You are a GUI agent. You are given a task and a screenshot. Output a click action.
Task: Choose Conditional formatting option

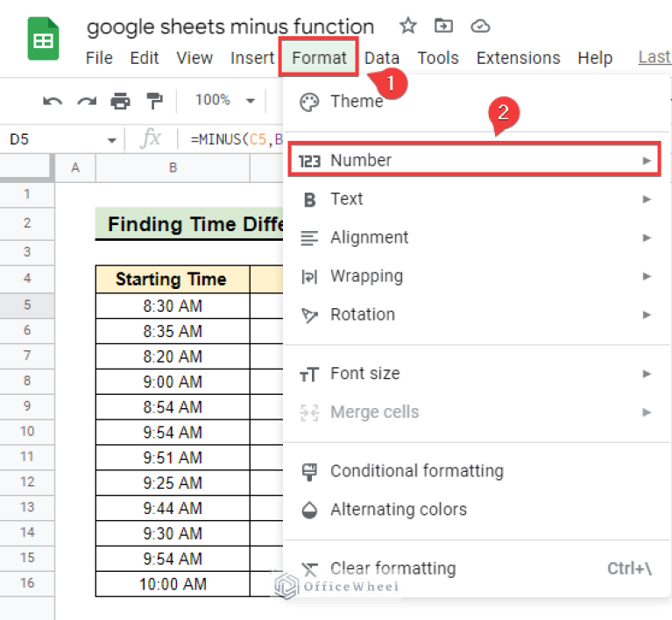[416, 471]
